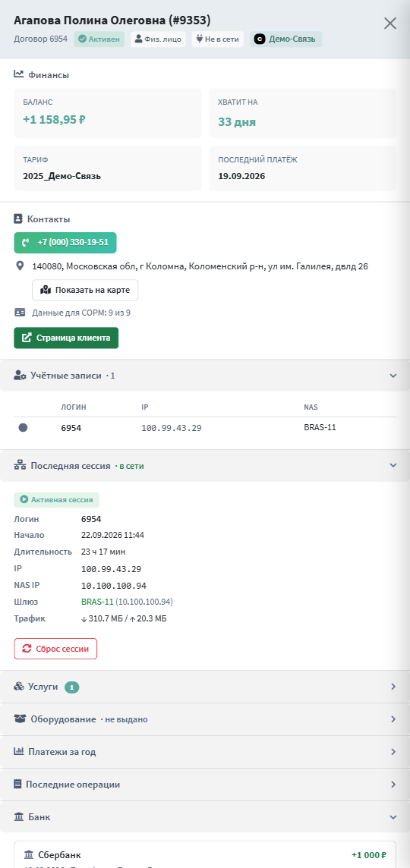Click the Активен status badge
The width and height of the screenshot is (410, 868).
99,39
